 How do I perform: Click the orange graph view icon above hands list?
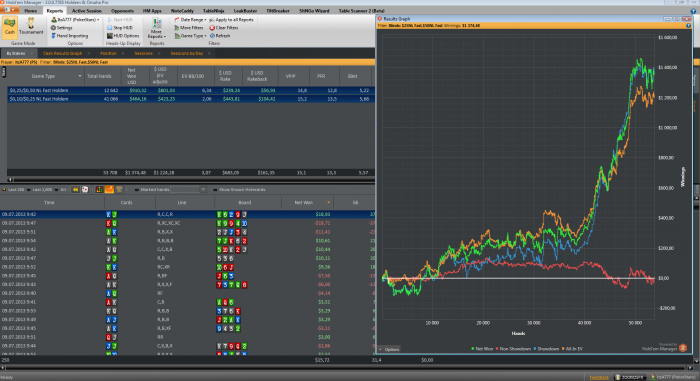click(x=109, y=190)
